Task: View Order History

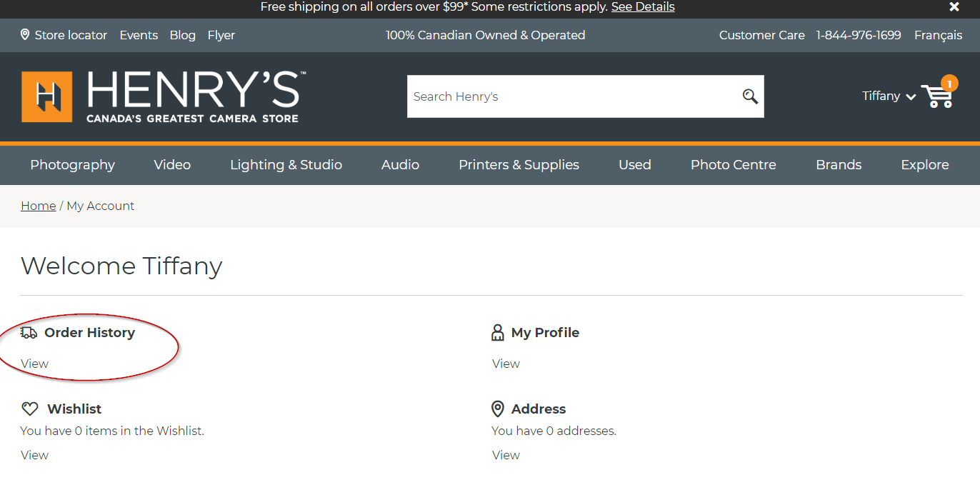Action: pyautogui.click(x=34, y=364)
